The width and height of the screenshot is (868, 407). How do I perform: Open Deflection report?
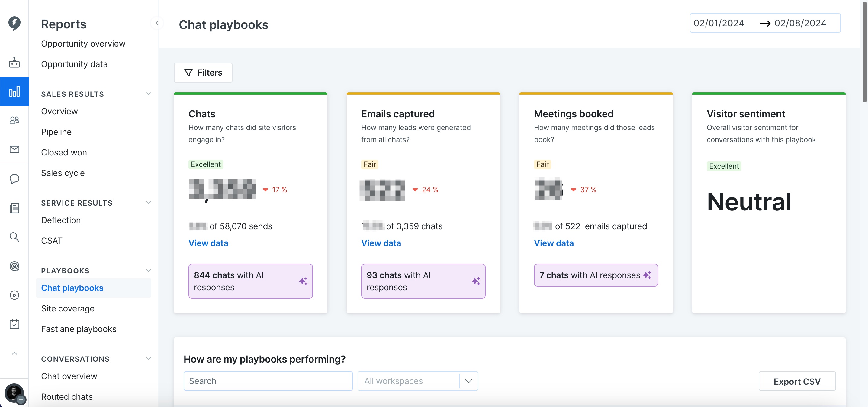coord(61,220)
